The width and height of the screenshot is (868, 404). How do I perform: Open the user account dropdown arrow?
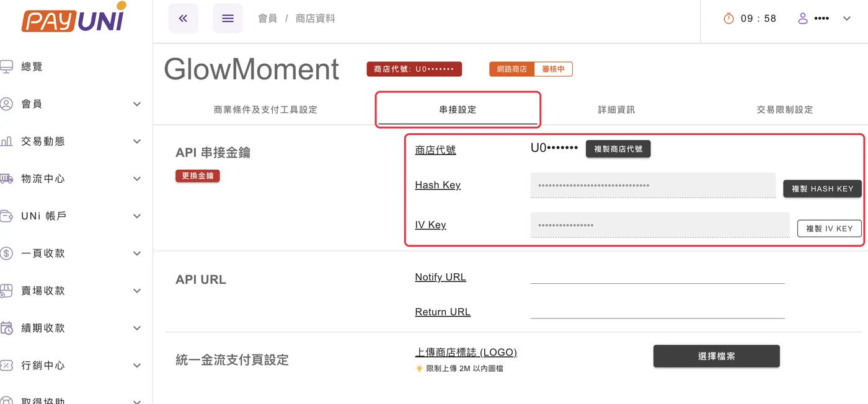[x=847, y=19]
